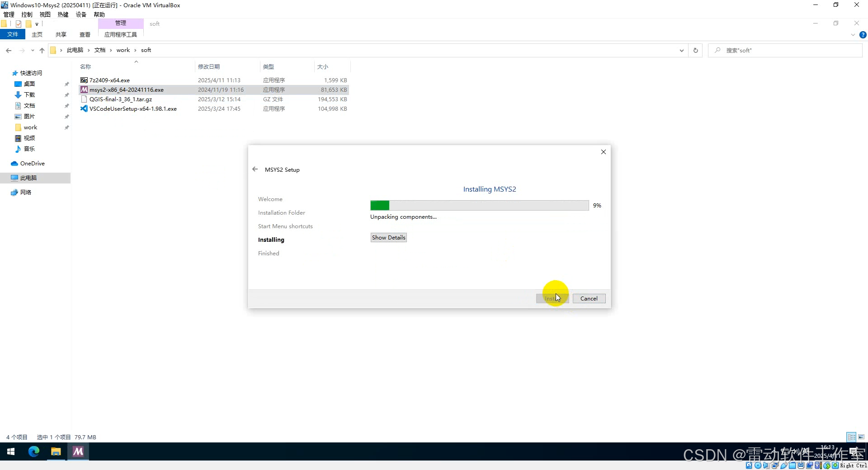Click the quick access properties icon
Image resolution: width=868 pixels, height=470 pixels.
19,24
